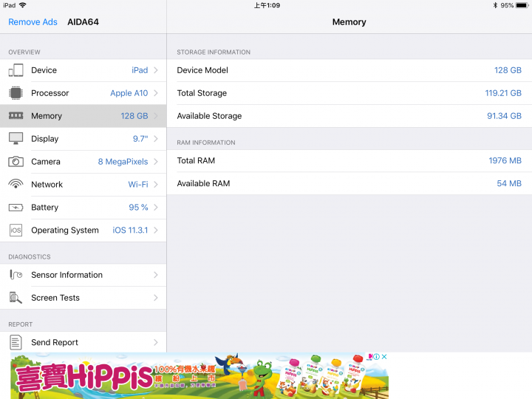This screenshot has height=399, width=532.
Task: Select the Available Storage row
Action: (349, 116)
